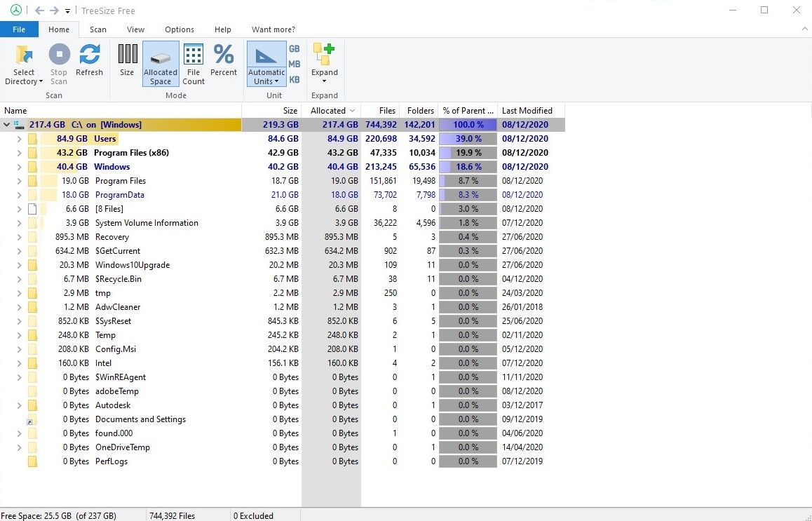Viewport: 812px width, 521px height.
Task: Sort by Last Modified column header
Action: 531,110
